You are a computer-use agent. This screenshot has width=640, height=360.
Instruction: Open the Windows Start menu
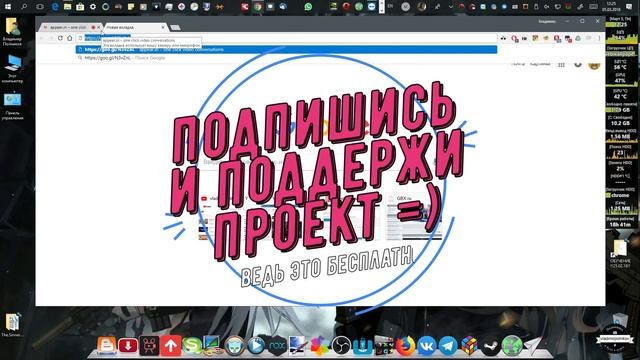[7, 7]
